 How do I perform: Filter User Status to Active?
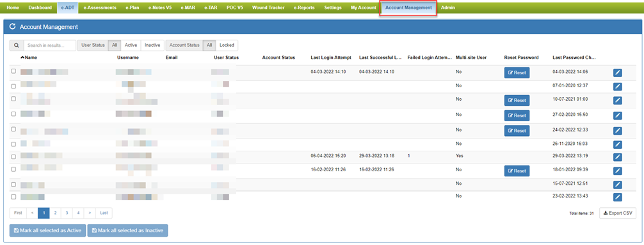[131, 46]
